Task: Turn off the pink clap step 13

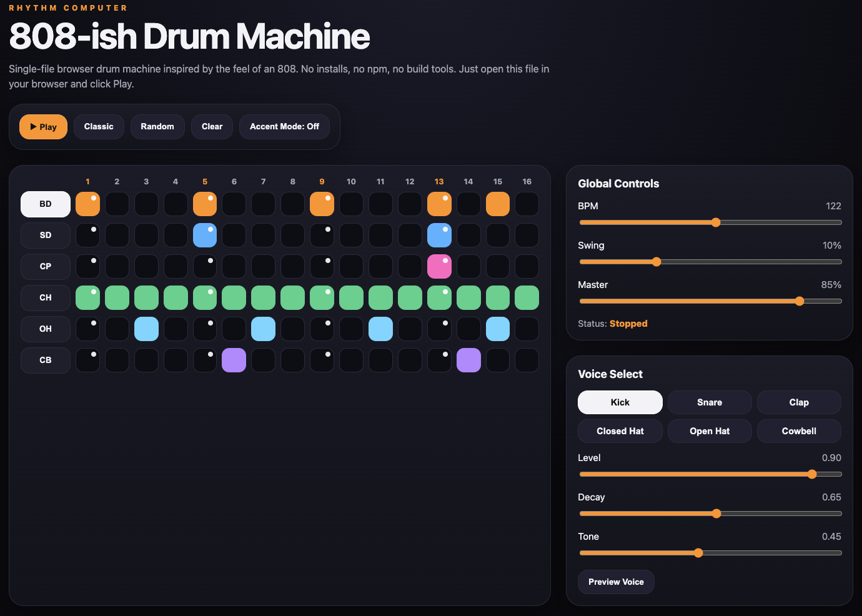Action: [439, 267]
